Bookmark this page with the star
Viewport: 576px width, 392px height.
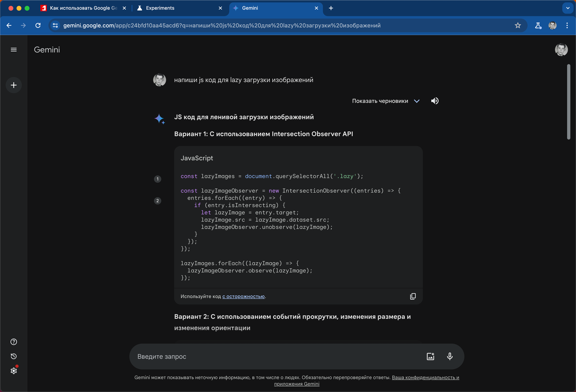click(518, 25)
